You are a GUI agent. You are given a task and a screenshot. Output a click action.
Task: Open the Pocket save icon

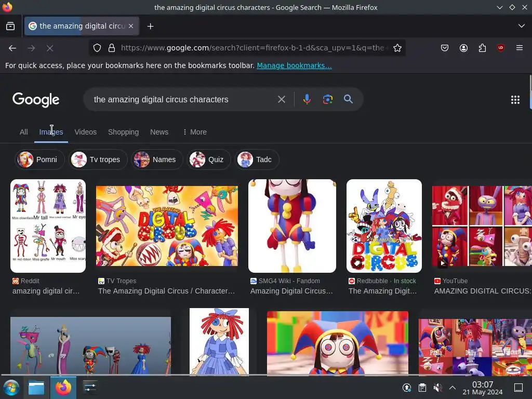point(445,48)
